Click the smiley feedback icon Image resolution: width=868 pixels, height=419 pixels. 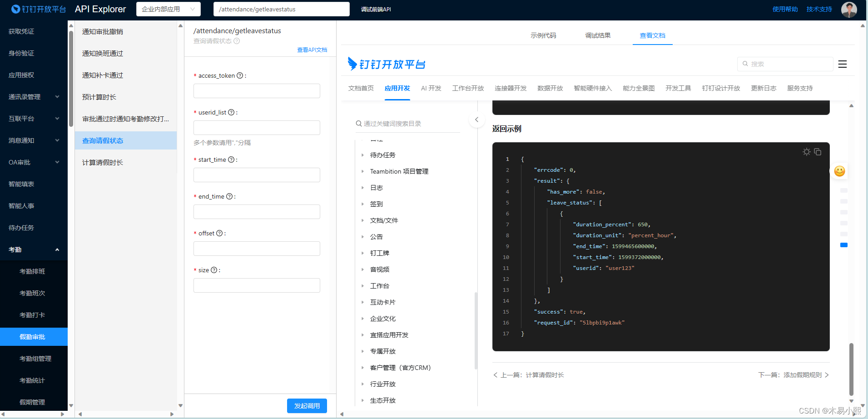[x=839, y=171]
